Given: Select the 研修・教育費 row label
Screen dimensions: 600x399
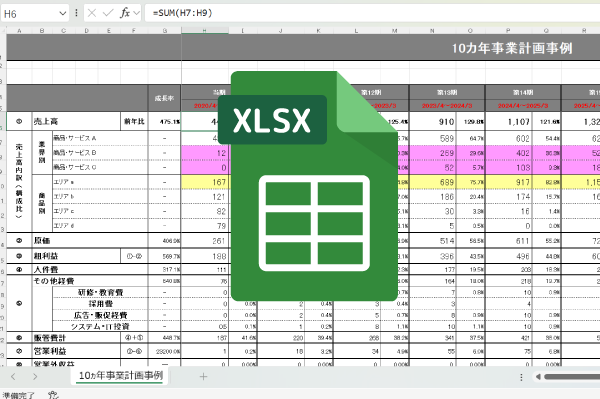Looking at the screenshot, I should point(100,292).
